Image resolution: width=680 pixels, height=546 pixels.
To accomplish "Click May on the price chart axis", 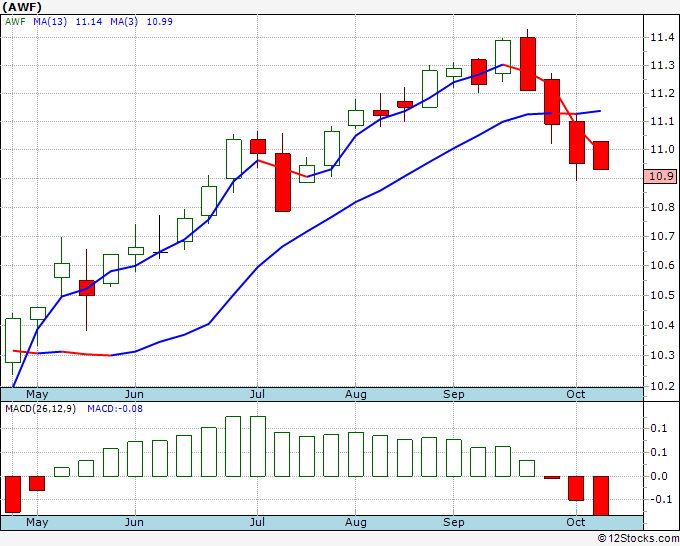I will (37, 394).
